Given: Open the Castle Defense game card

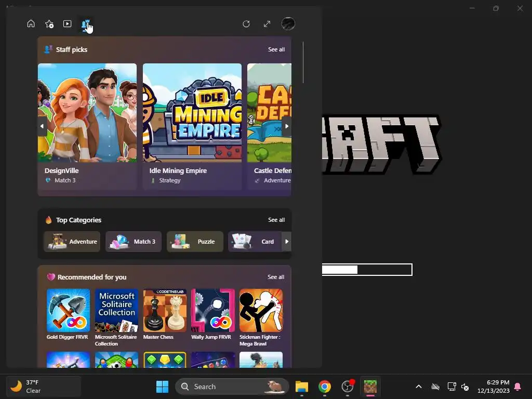Looking at the screenshot, I should pyautogui.click(x=270, y=126).
